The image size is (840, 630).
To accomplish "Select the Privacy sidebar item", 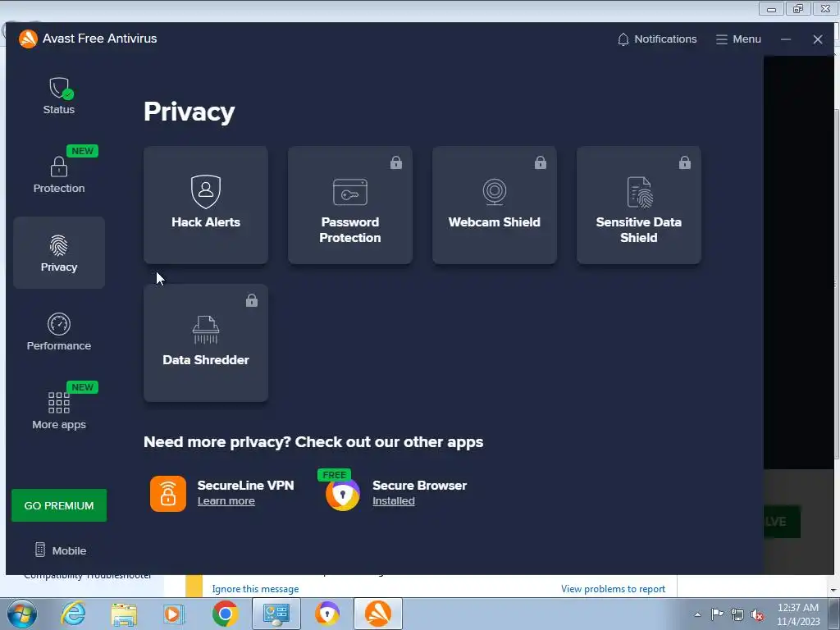I will [59, 253].
